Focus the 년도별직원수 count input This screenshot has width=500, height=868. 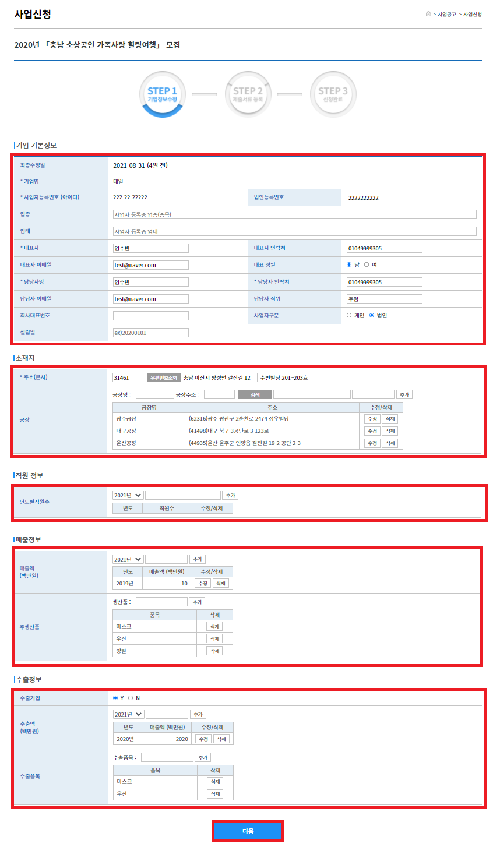pyautogui.click(x=183, y=495)
